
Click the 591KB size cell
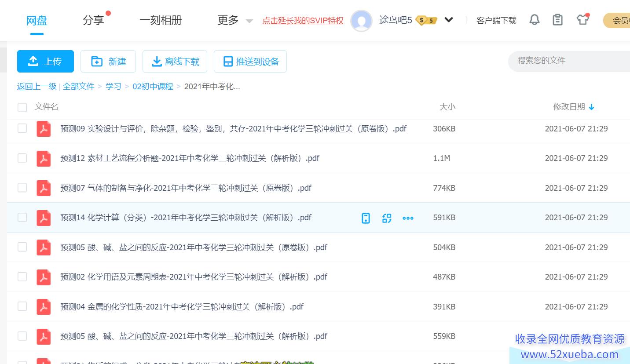coord(444,218)
